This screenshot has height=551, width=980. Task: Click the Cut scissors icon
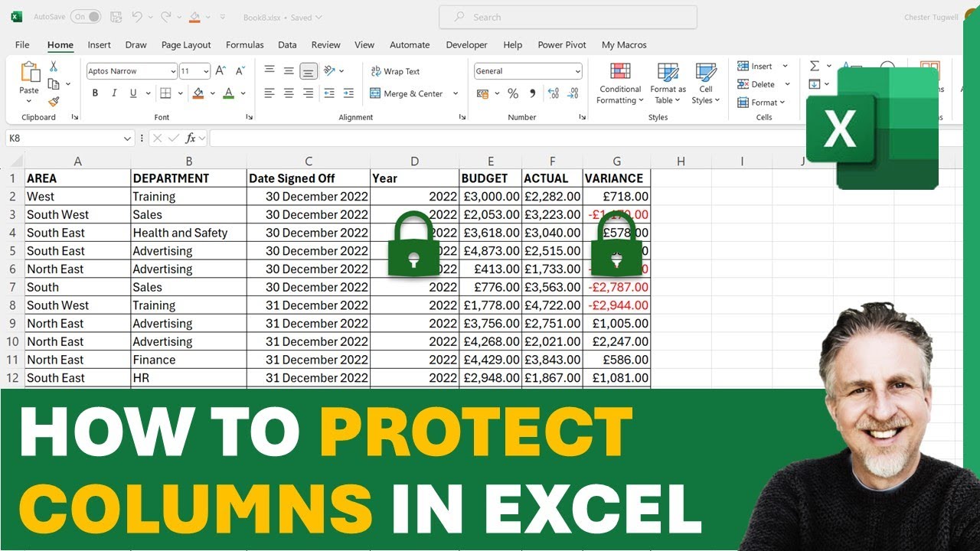(x=54, y=67)
